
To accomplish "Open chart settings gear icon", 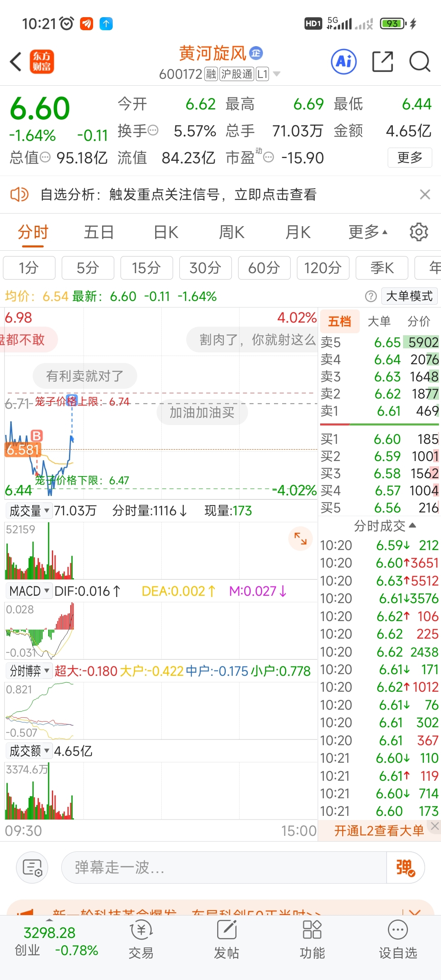I will pos(419,232).
